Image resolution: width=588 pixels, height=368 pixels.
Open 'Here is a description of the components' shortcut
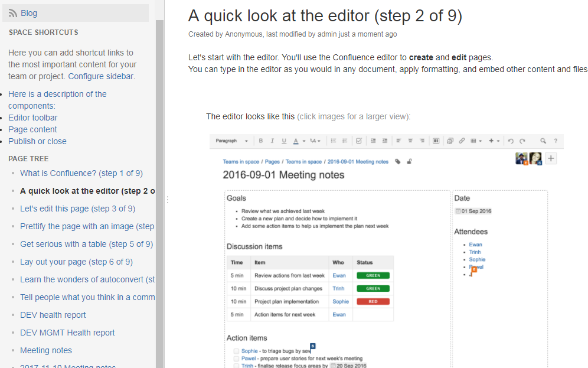pyautogui.click(x=57, y=100)
